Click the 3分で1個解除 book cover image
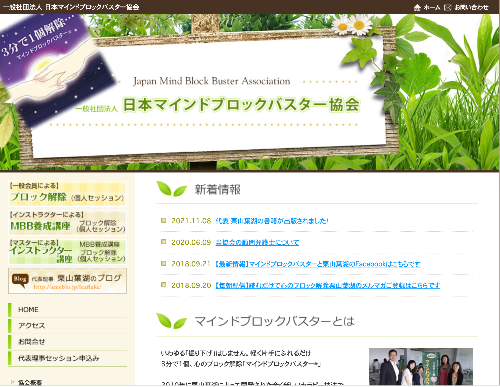 click(x=57, y=70)
